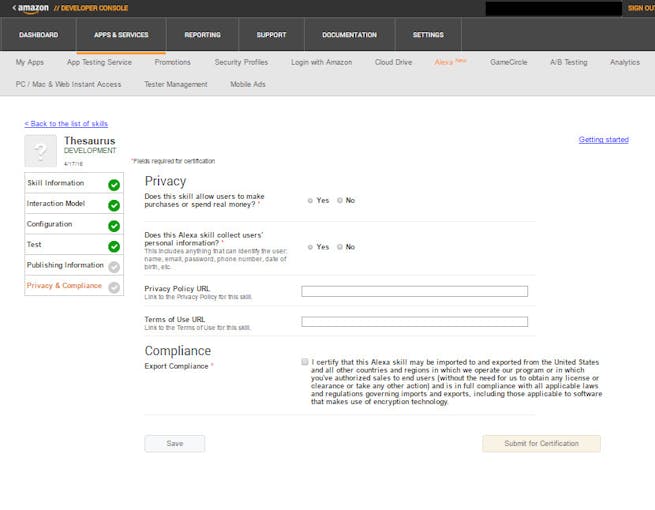Select Yes for purchases or real money
The height and width of the screenshot is (510, 655).
tap(310, 201)
